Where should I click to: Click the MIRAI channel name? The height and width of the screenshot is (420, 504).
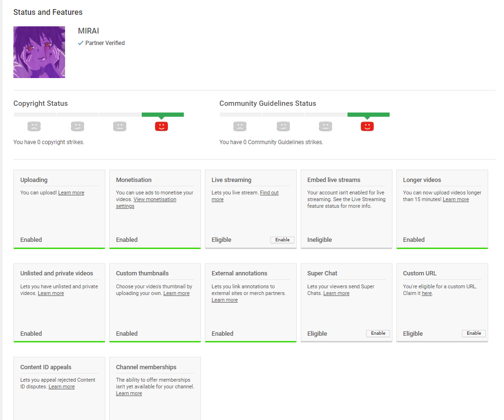[x=89, y=31]
